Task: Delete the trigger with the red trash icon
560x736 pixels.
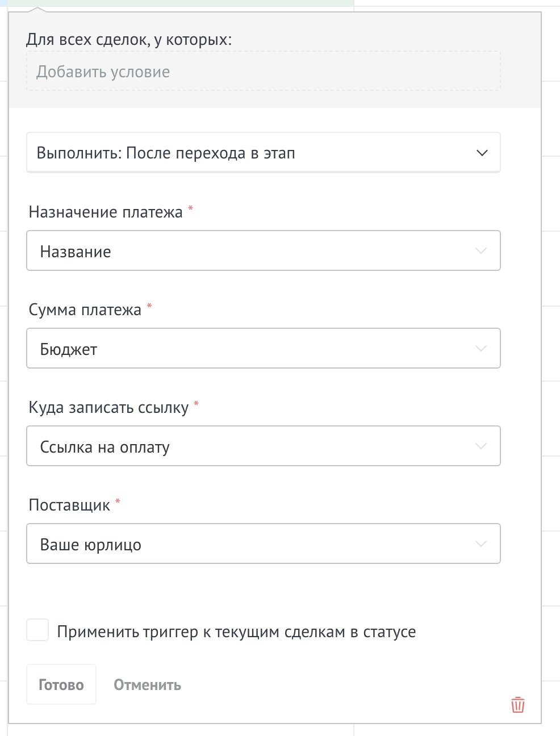Action: pyautogui.click(x=517, y=705)
